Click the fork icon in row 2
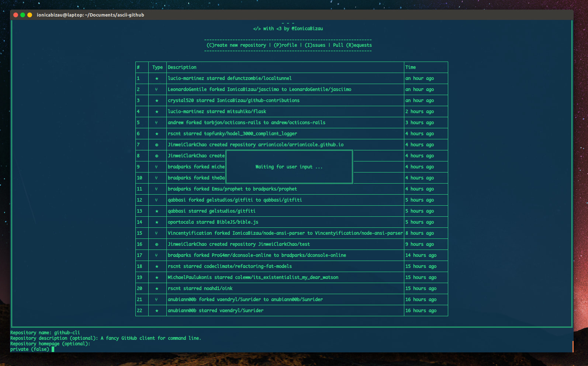Viewport: 588px width, 366px height. point(156,90)
